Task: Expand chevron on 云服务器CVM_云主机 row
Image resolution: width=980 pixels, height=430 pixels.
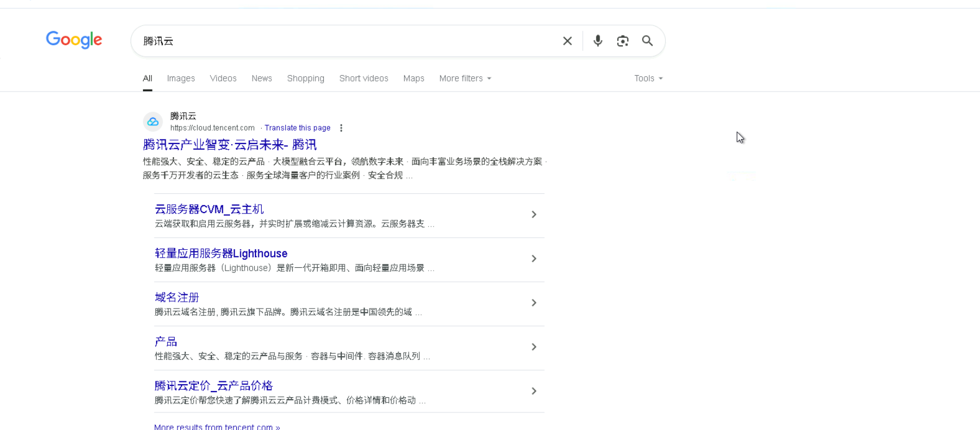Action: (534, 214)
